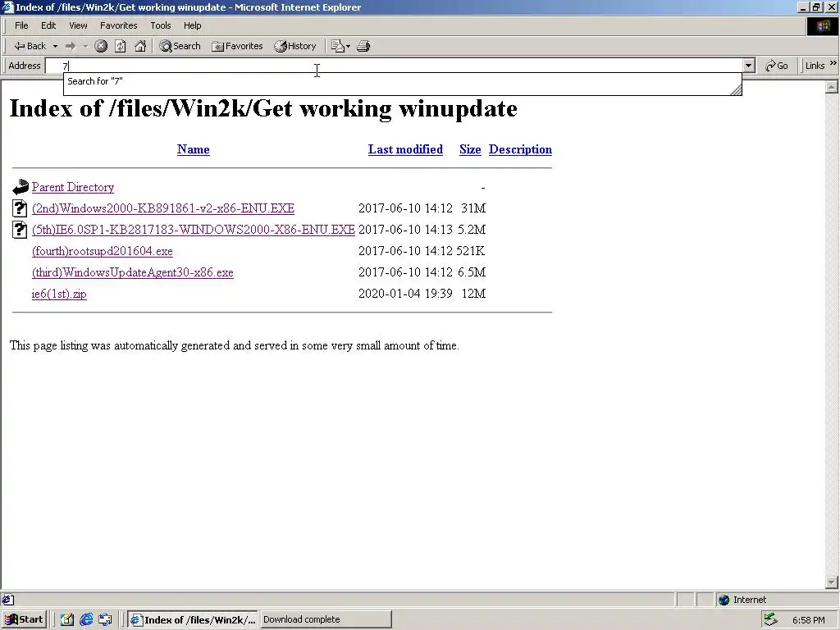This screenshot has width=840, height=630.
Task: Click unknown-file icon beside (2nd)Windows2000 file
Action: 20,208
